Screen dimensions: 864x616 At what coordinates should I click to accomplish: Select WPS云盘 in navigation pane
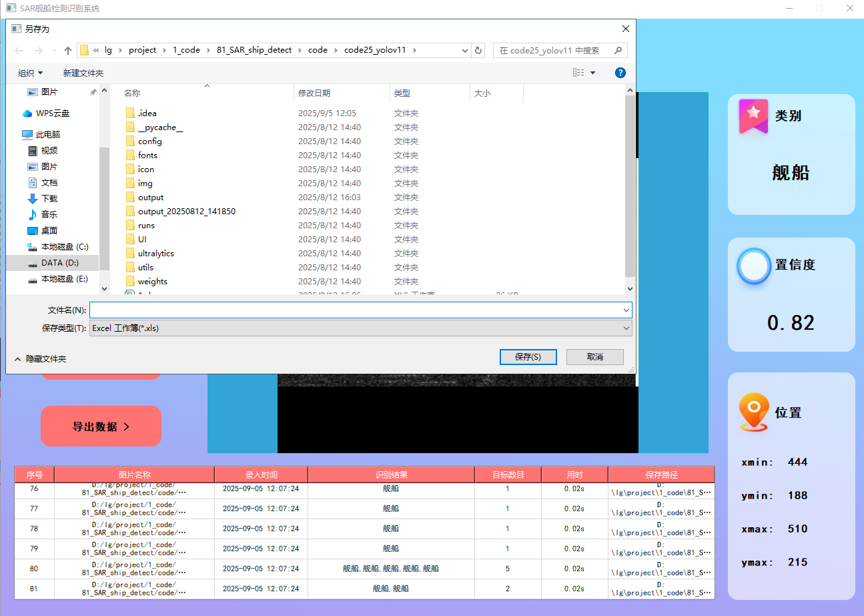pyautogui.click(x=52, y=113)
